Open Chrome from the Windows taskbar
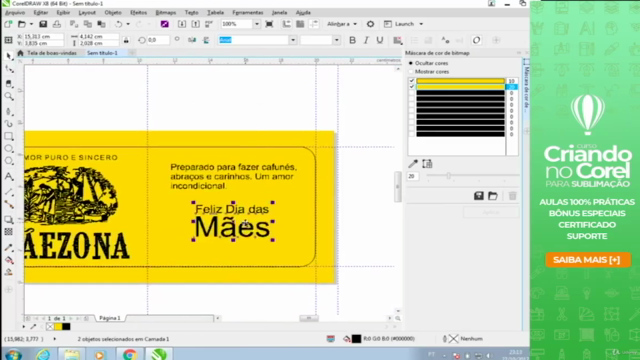This screenshot has height=360, width=640. (130, 354)
